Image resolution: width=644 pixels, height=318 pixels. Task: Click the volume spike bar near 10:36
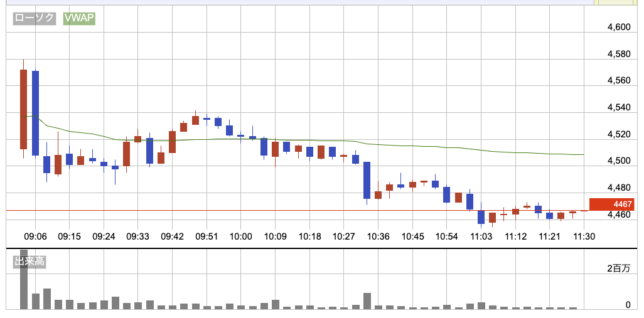367,300
